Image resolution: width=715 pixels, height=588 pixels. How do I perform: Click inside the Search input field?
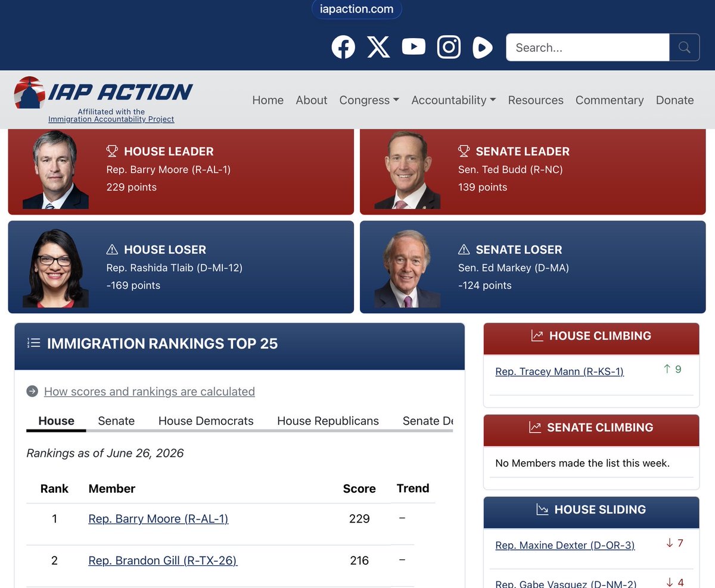click(x=587, y=47)
